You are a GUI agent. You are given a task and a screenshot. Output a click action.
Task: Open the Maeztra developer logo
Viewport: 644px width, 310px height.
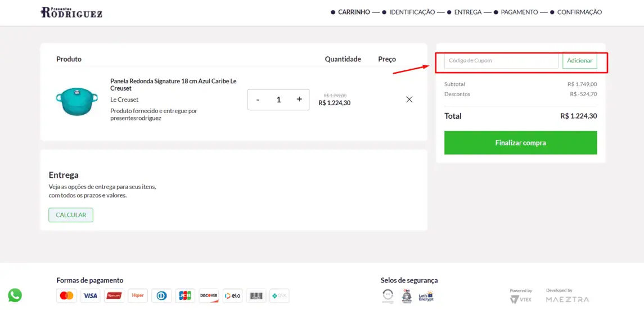(567, 299)
